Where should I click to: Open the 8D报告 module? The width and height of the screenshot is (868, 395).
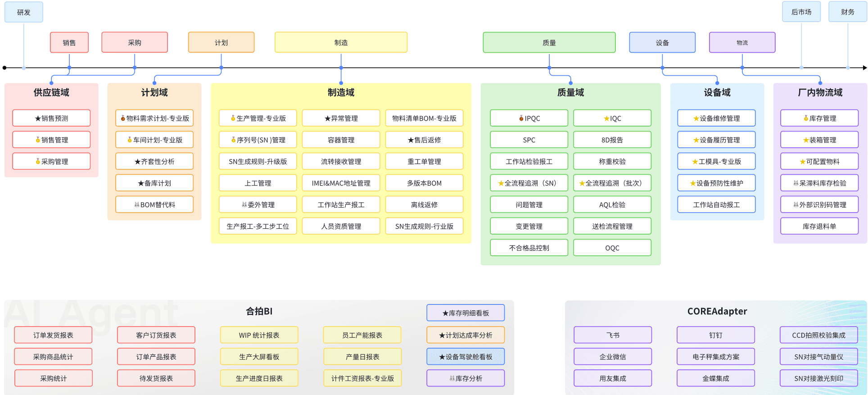[612, 140]
